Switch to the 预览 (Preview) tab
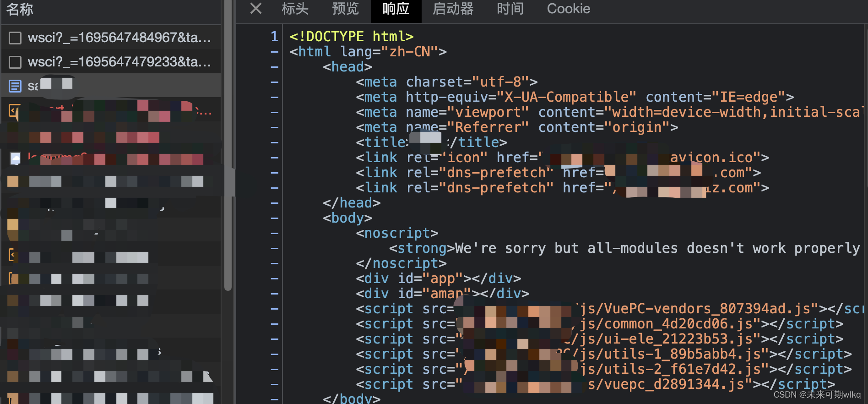Screen dimensions: 868x404 click(x=345, y=9)
